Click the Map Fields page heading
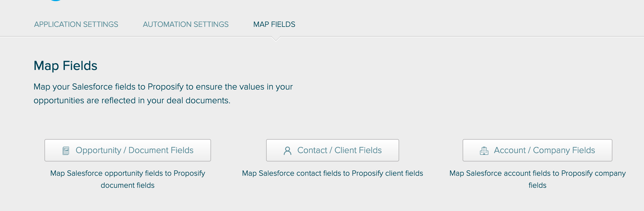This screenshot has height=211, width=644. tap(65, 66)
